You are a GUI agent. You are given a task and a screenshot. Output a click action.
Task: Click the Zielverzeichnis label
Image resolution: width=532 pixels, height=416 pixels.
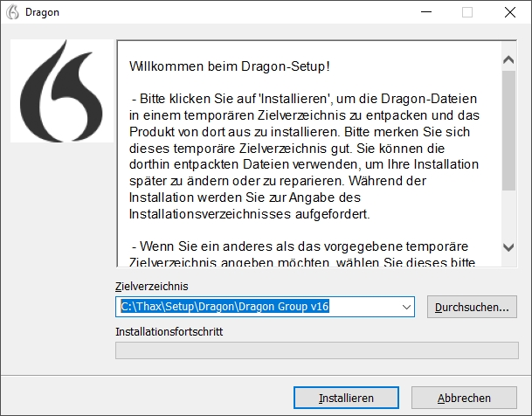(152, 287)
